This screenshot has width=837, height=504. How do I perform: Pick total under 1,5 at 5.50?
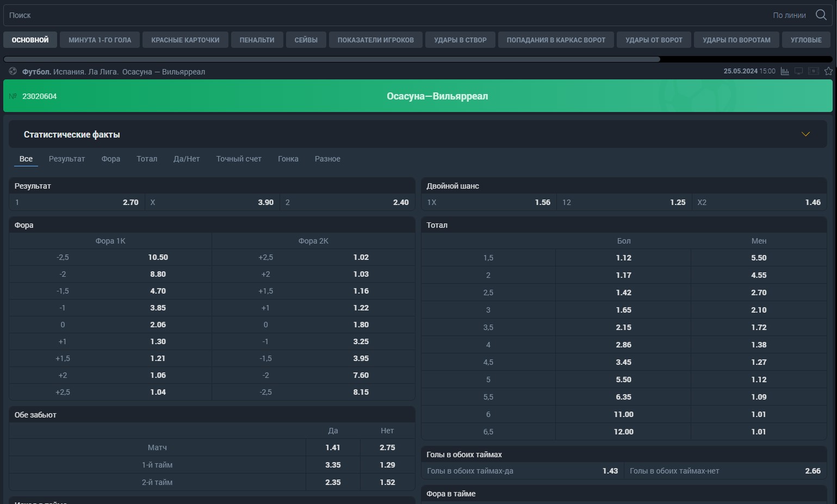[759, 258]
